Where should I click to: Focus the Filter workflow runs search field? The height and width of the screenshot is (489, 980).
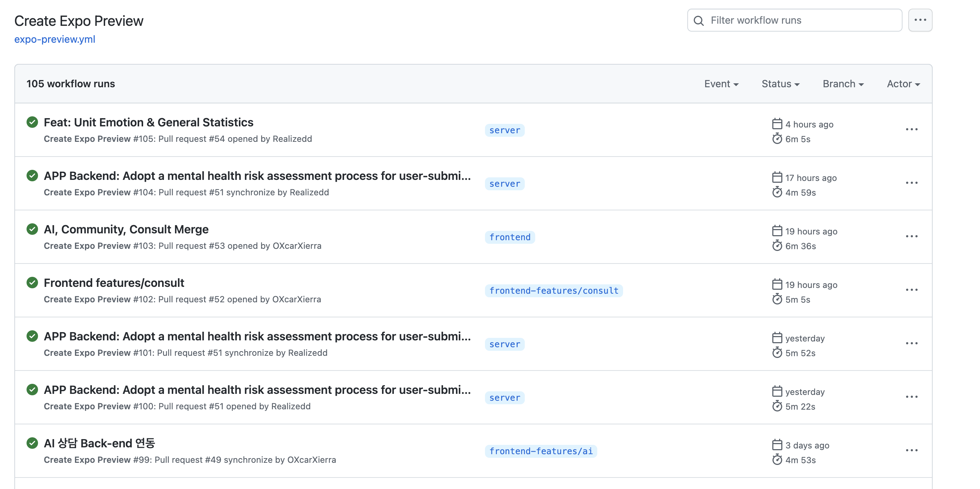(794, 20)
